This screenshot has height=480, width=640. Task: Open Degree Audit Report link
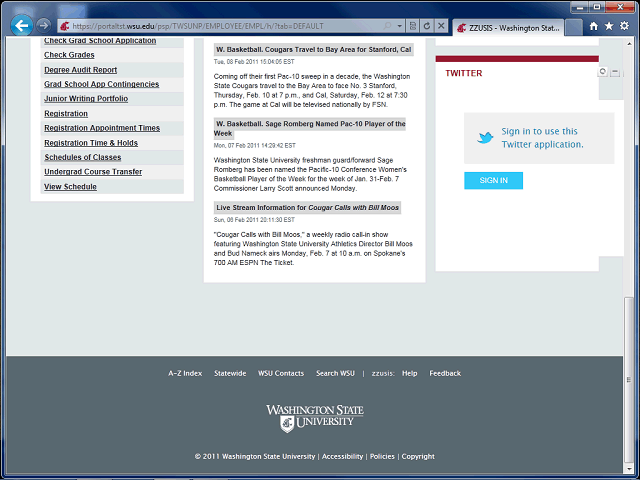(80, 70)
